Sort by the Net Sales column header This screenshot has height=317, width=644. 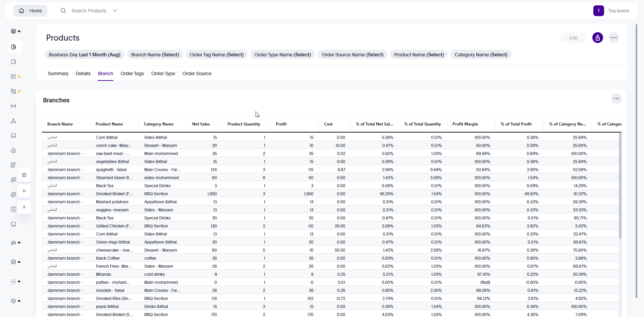click(201, 124)
